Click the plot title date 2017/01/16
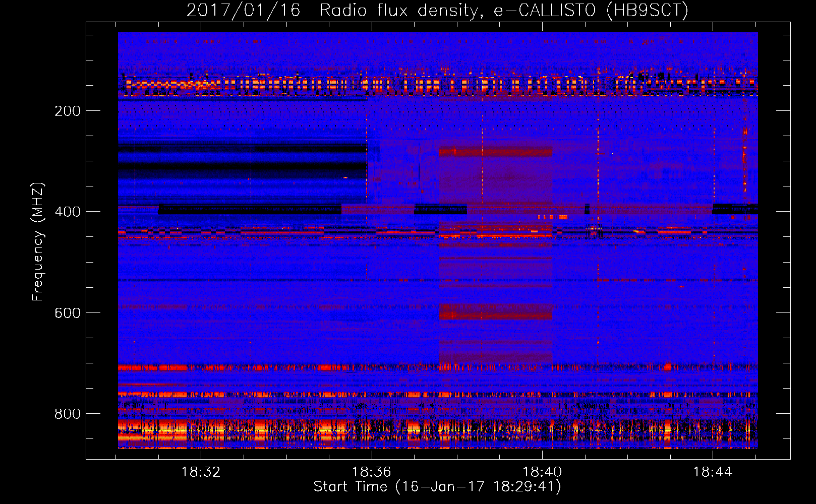Screen dimensions: 816x504 (243, 11)
